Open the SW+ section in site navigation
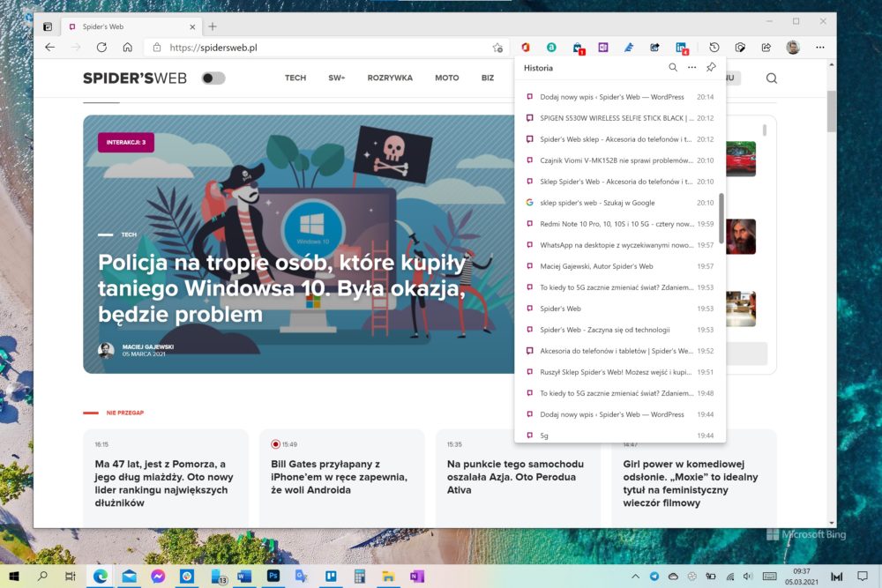 click(336, 78)
